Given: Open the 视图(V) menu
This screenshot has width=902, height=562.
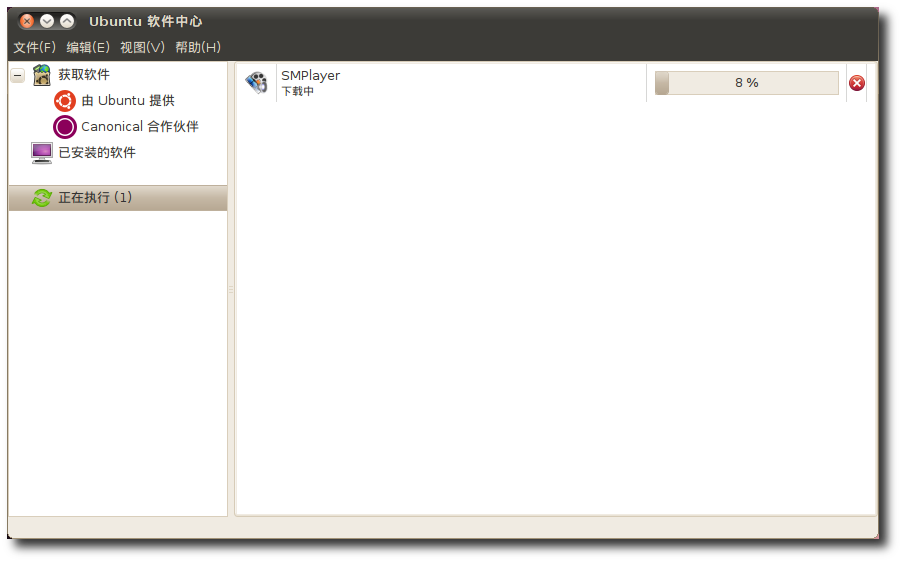Looking at the screenshot, I should click(x=142, y=47).
